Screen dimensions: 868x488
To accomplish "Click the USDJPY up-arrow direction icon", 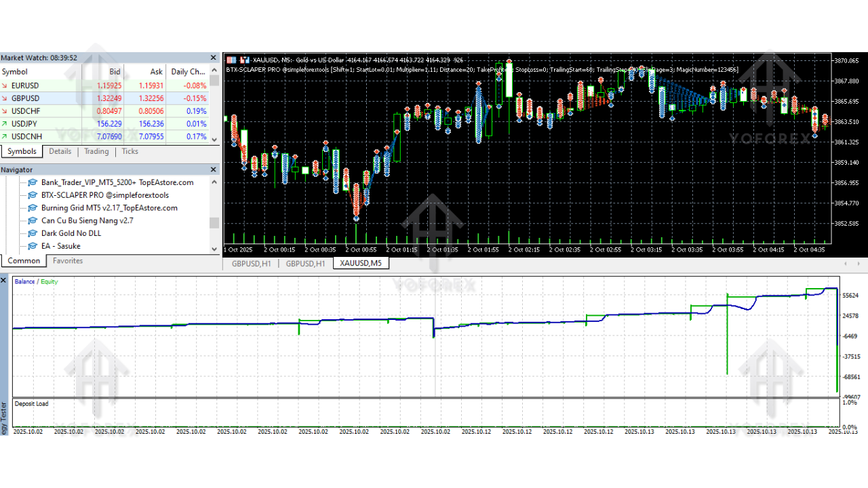I will coord(5,124).
